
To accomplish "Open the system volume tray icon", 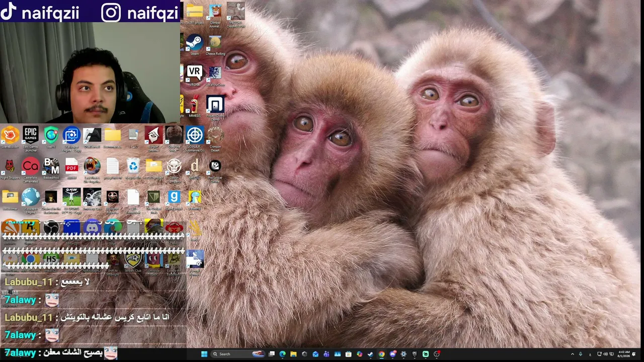I will point(605,354).
